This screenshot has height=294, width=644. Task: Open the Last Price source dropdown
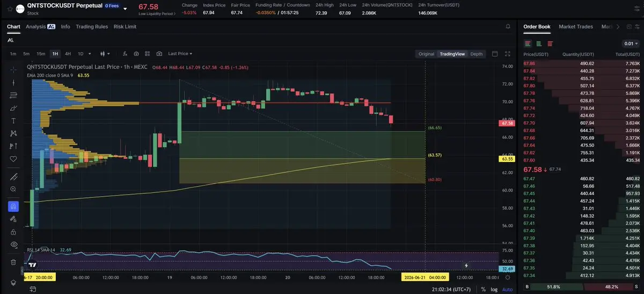[180, 54]
